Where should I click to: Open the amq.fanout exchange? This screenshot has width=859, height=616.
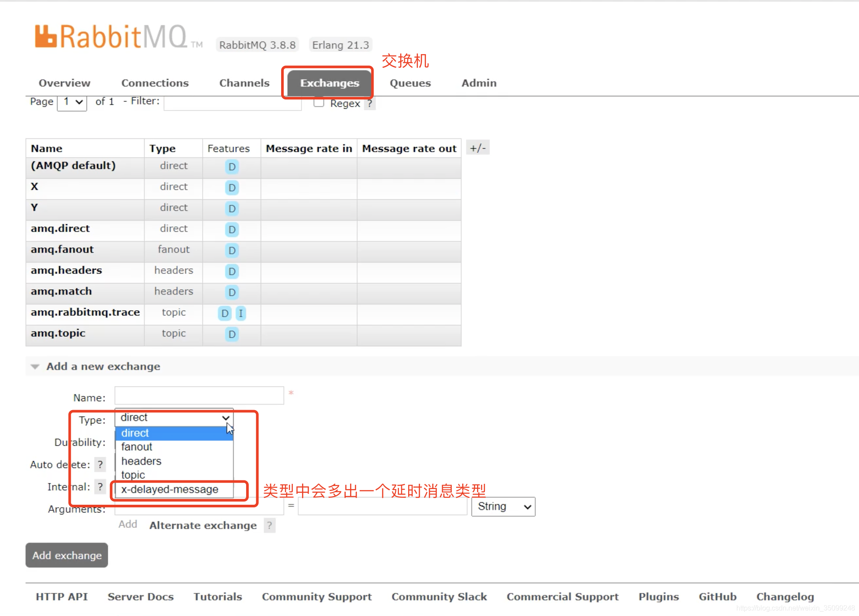click(x=62, y=250)
